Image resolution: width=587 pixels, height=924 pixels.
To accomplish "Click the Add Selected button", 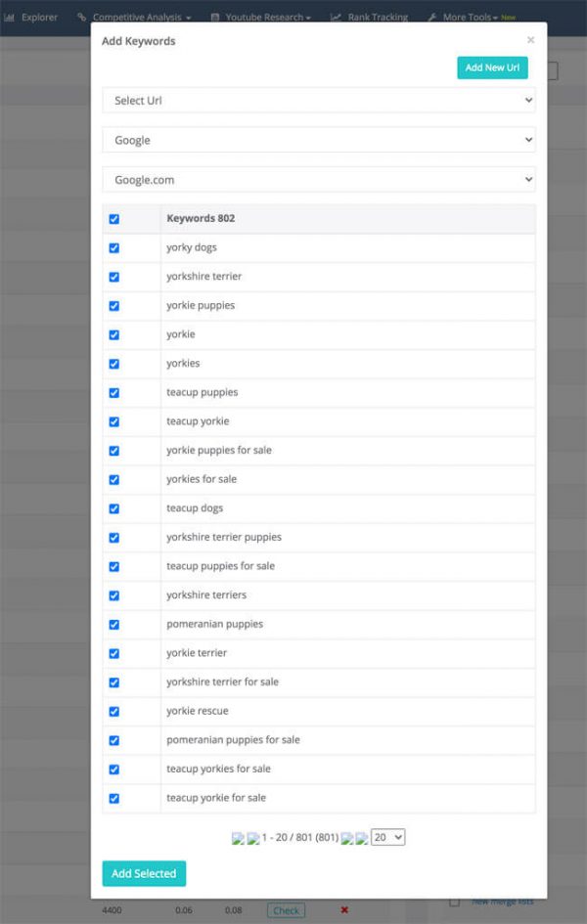I will coord(144,873).
